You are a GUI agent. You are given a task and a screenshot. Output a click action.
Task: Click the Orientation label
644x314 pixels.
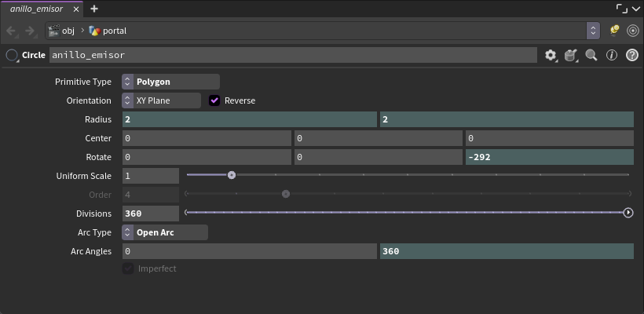pos(89,100)
